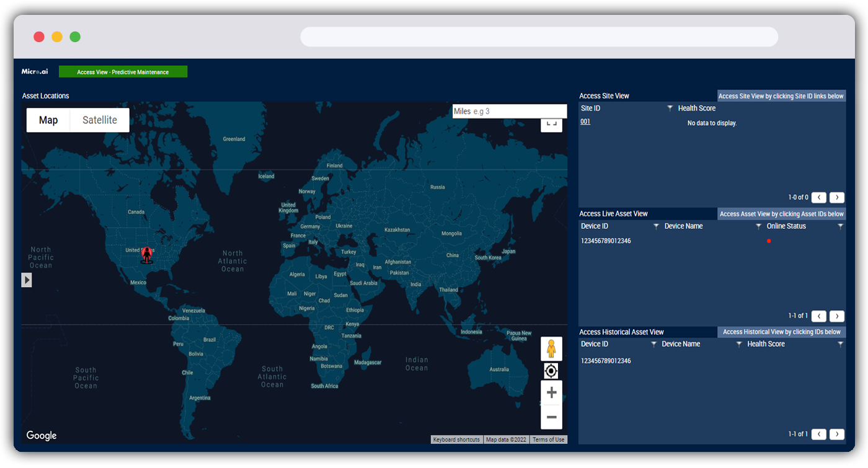This screenshot has width=868, height=468.
Task: Open Site ID 001 link
Action: (x=585, y=121)
